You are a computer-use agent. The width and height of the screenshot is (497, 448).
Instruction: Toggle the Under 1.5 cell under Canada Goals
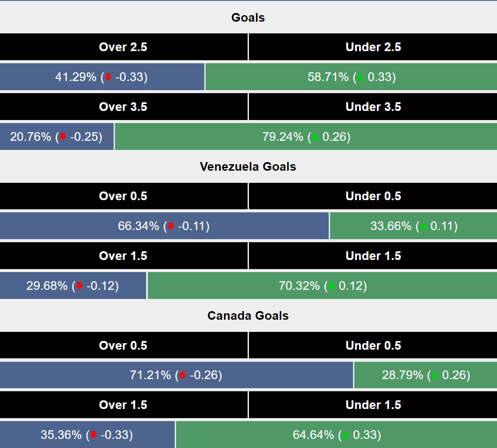point(374,405)
